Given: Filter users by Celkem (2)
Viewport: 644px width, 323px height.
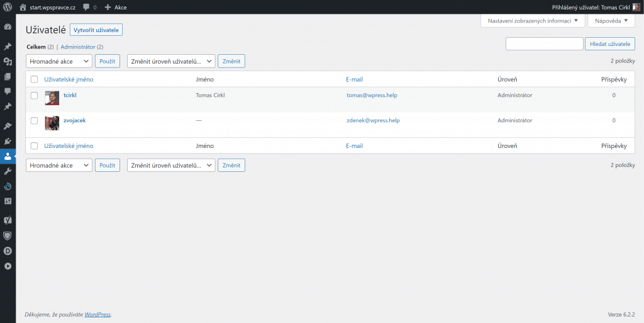Looking at the screenshot, I should click(x=40, y=47).
